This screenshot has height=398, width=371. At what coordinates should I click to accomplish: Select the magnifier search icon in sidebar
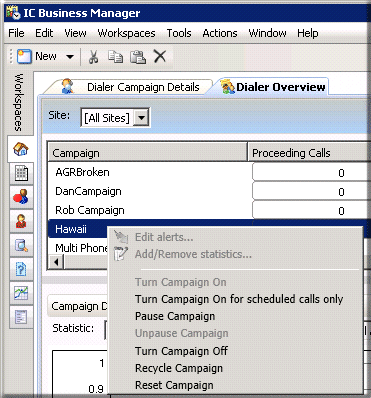coord(21,245)
